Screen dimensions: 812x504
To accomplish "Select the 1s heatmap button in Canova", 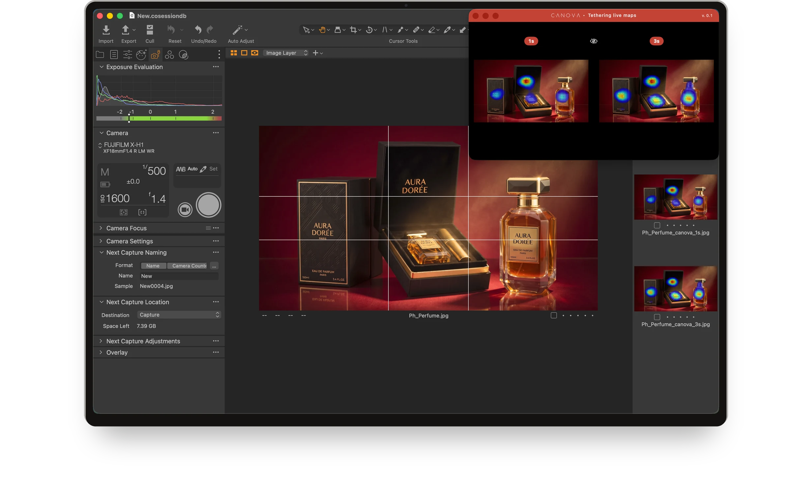I will (532, 41).
